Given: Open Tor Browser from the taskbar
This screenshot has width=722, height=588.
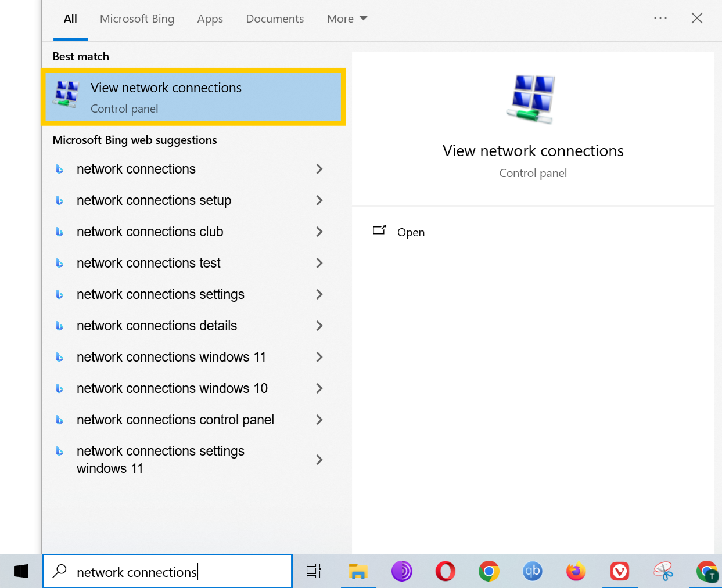Looking at the screenshot, I should [402, 571].
